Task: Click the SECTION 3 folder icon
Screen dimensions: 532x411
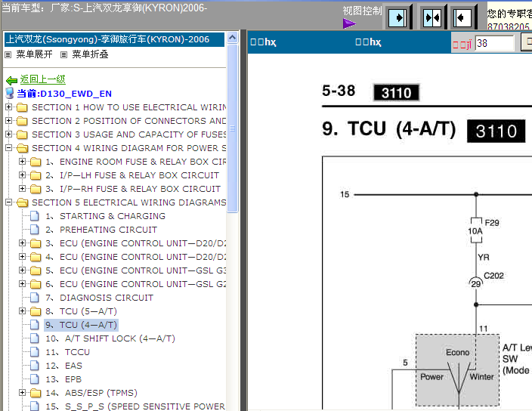Action: coord(22,134)
